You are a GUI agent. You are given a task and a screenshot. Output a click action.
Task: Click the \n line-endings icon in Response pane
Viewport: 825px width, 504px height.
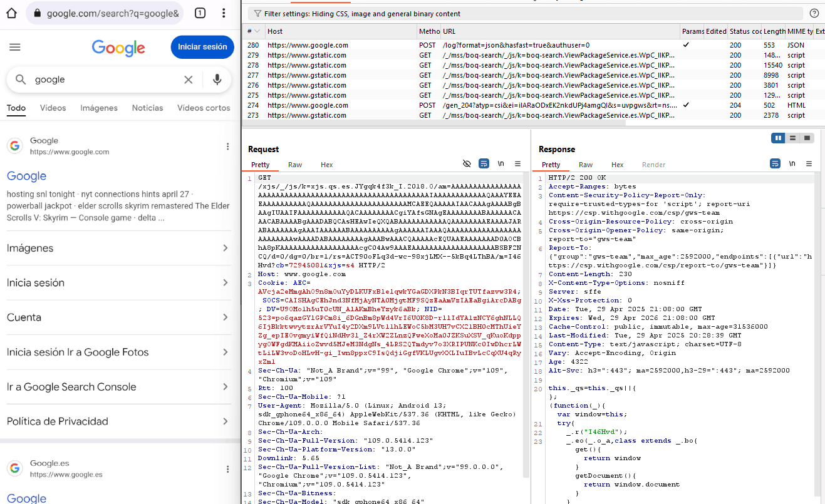click(x=792, y=163)
